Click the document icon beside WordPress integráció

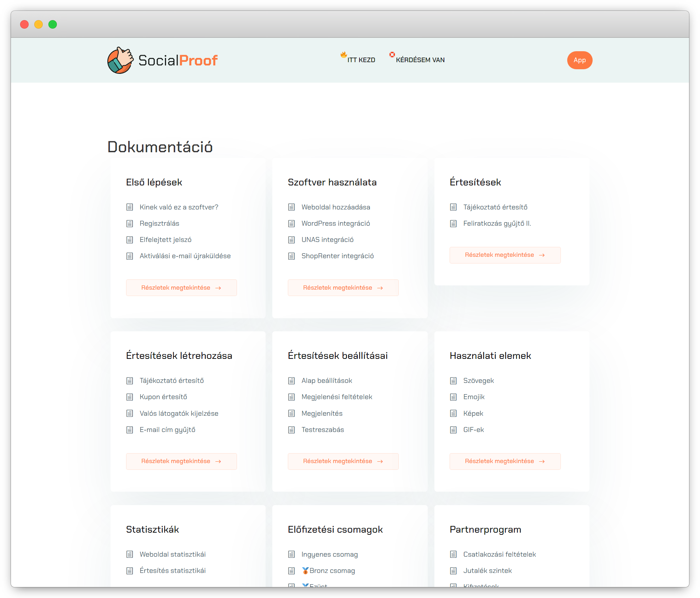tap(291, 223)
